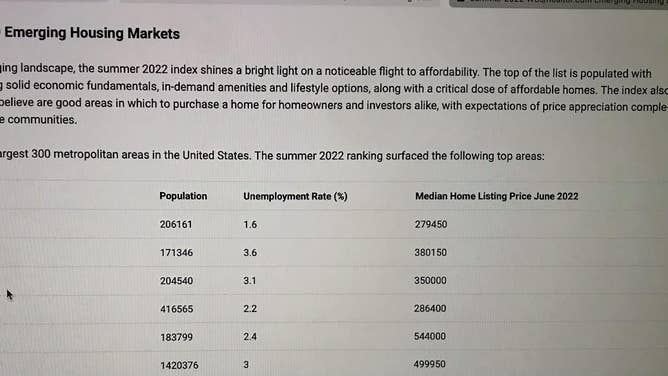Click the population cell 206161
668x376 pixels.
pos(176,224)
